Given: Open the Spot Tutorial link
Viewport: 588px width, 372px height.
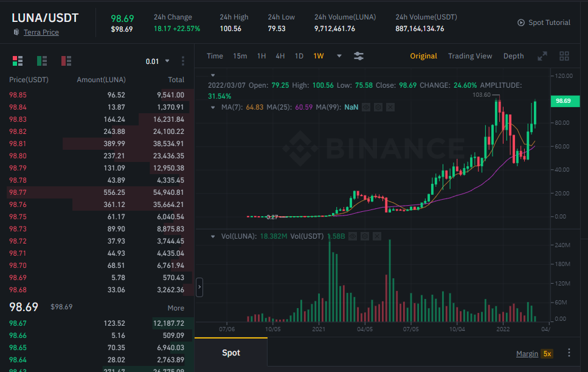Looking at the screenshot, I should 549,23.
